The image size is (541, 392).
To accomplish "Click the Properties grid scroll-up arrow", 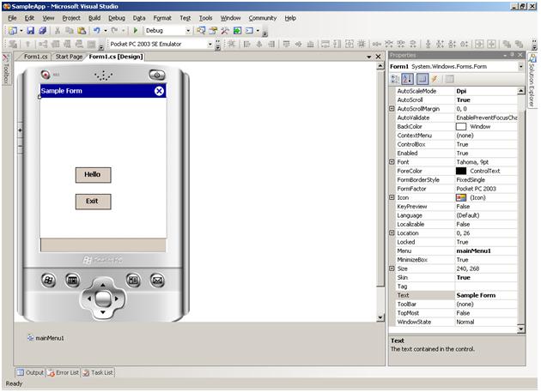I will 521,91.
